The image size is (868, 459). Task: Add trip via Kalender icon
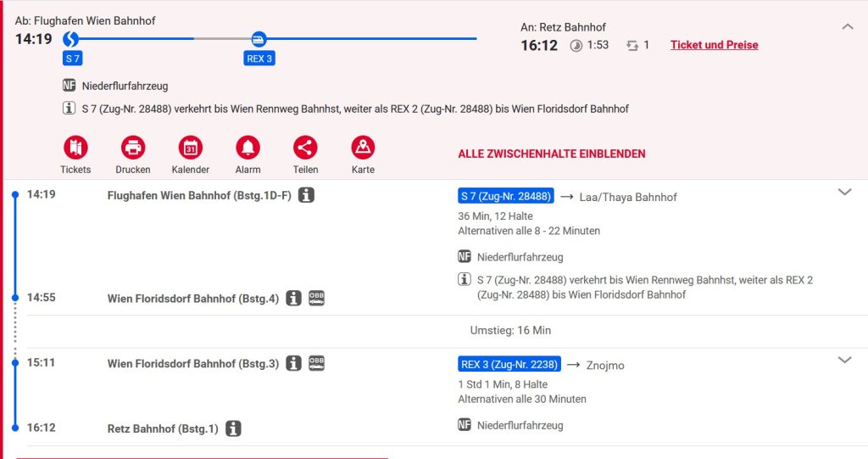coord(191,148)
